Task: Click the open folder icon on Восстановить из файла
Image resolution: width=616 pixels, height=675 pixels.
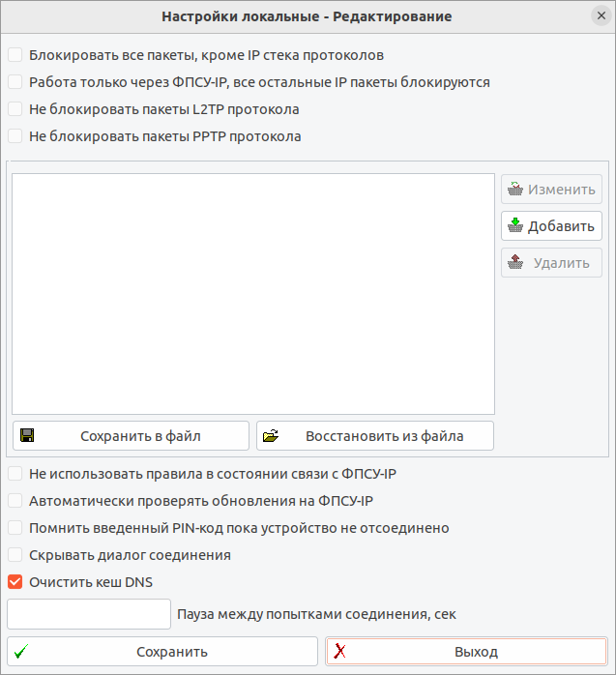Action: [x=271, y=436]
